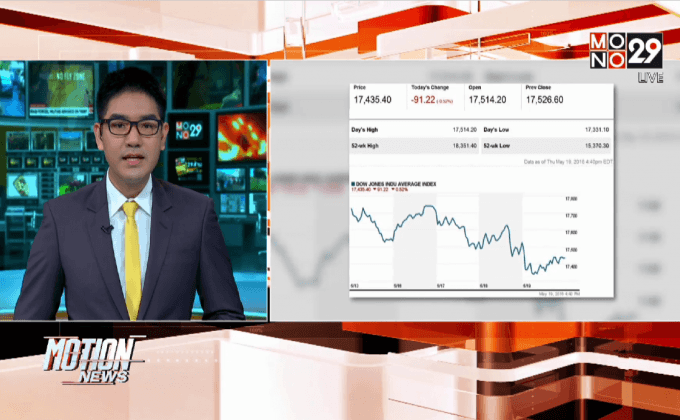Image resolution: width=680 pixels, height=420 pixels.
Task: Click the Open value 17,514.20
Action: click(x=487, y=100)
